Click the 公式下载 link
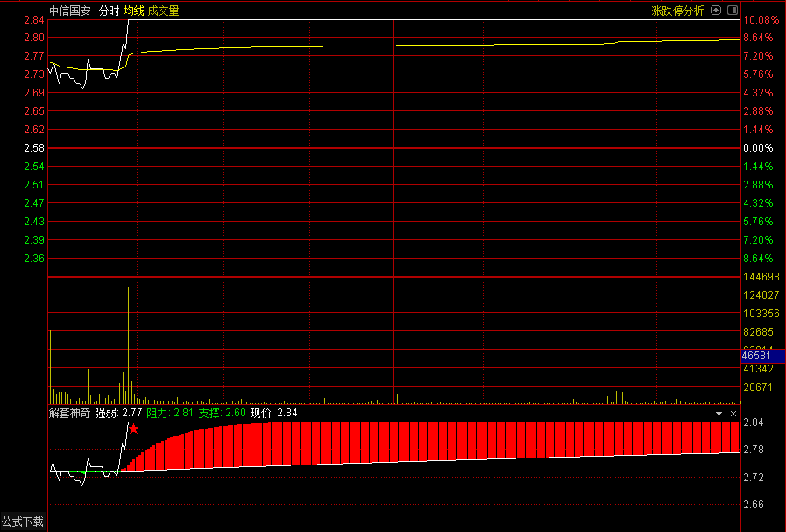This screenshot has height=532, width=786. tap(22, 522)
